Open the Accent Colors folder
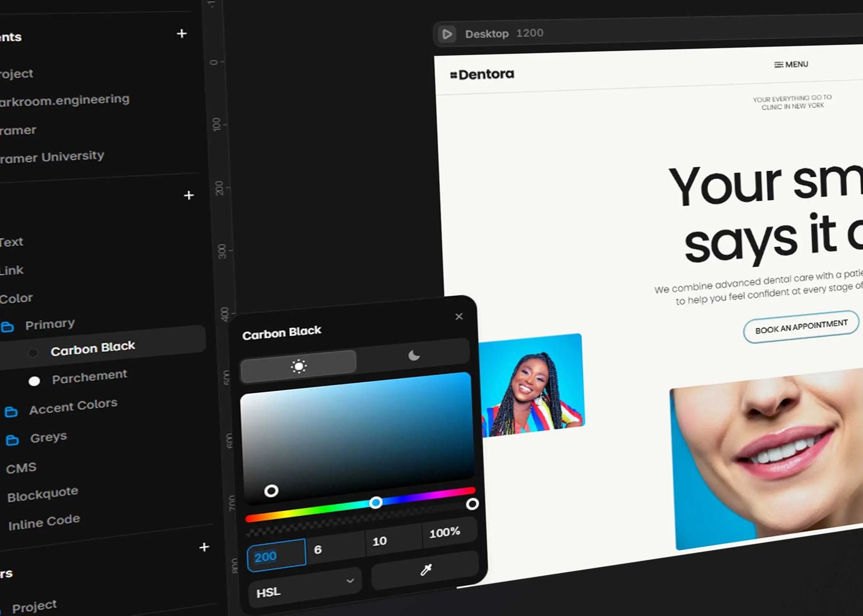 tap(73, 407)
